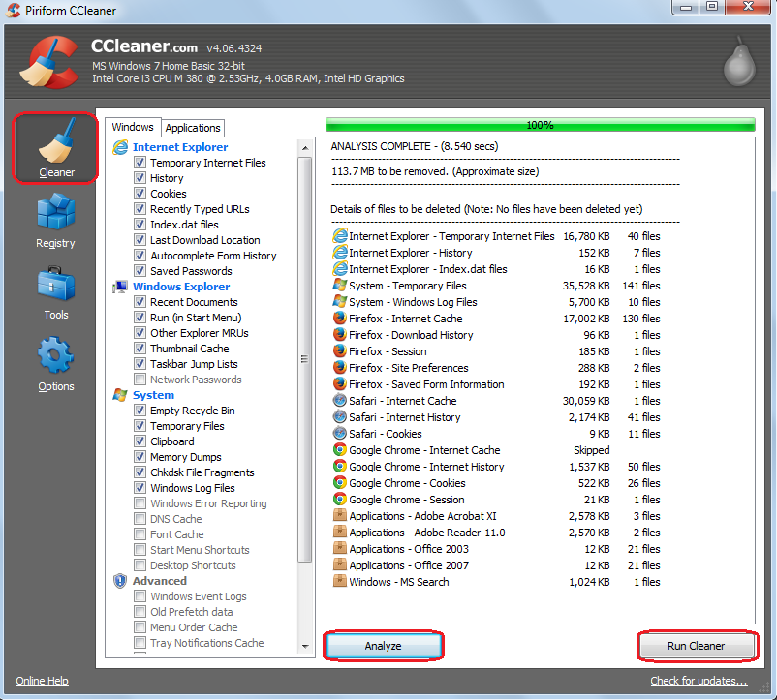Click Safari icon beside Cookies result
777x700 pixels.
(x=340, y=434)
